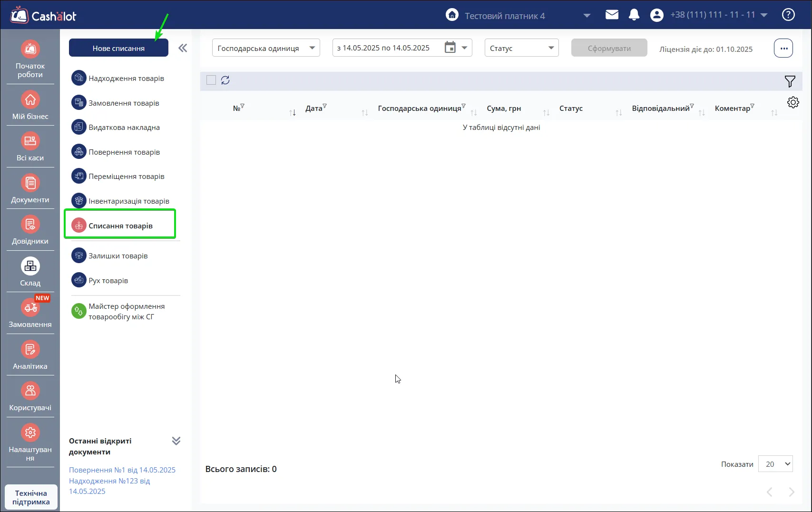Open Надходження товарів menu item
Screen dimensions: 812x512
tap(118, 78)
